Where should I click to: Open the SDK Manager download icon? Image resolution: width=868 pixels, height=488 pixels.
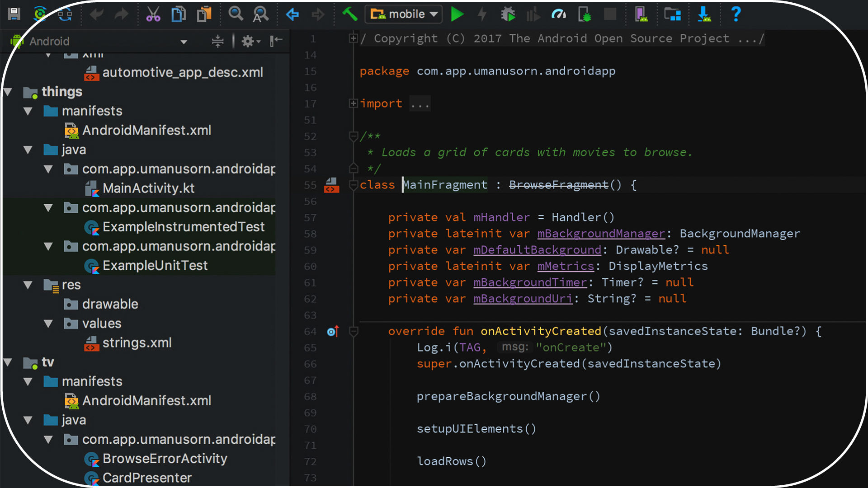pos(704,14)
